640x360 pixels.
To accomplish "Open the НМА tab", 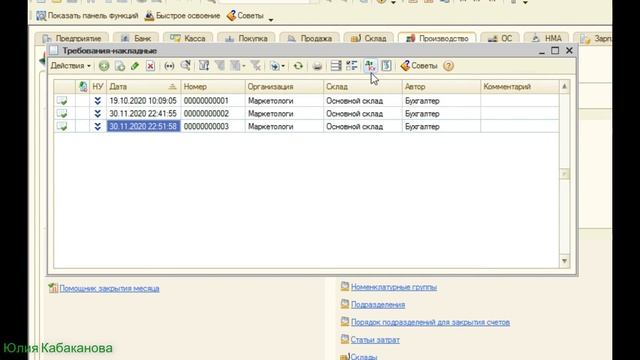I will pos(546,38).
